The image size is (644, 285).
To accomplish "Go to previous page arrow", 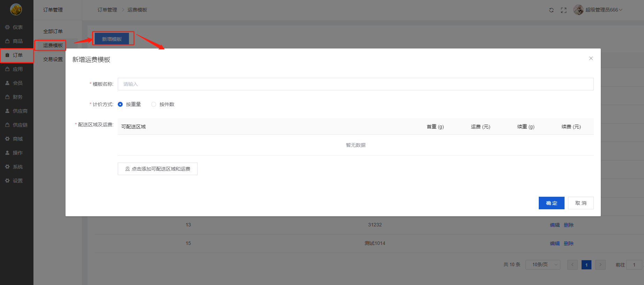I will [x=573, y=265].
